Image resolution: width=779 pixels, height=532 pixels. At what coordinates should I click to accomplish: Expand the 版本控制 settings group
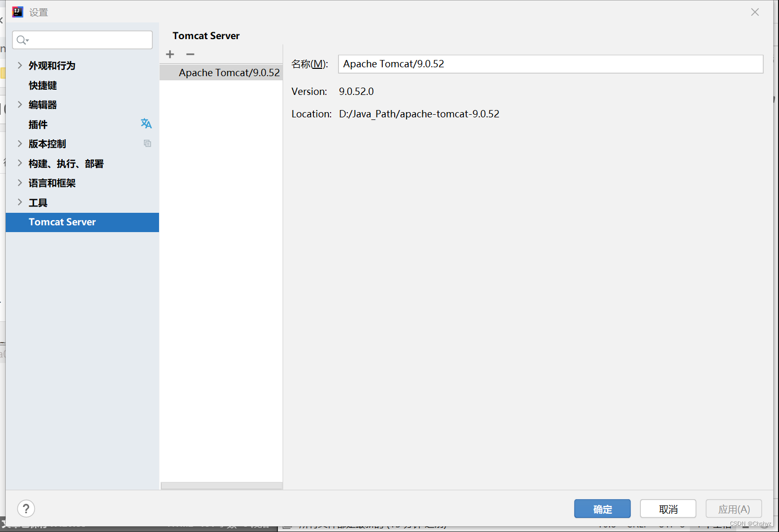coord(20,143)
